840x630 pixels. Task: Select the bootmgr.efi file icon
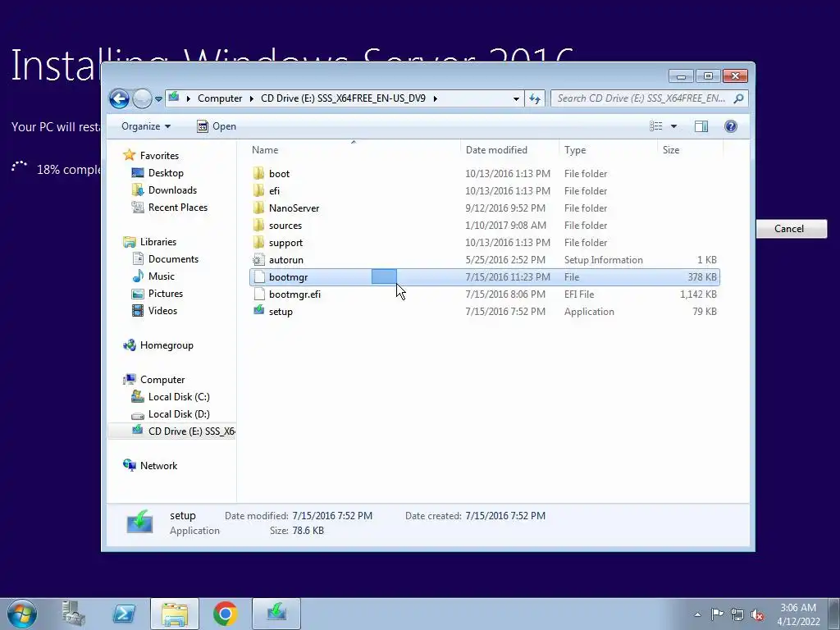[258, 294]
